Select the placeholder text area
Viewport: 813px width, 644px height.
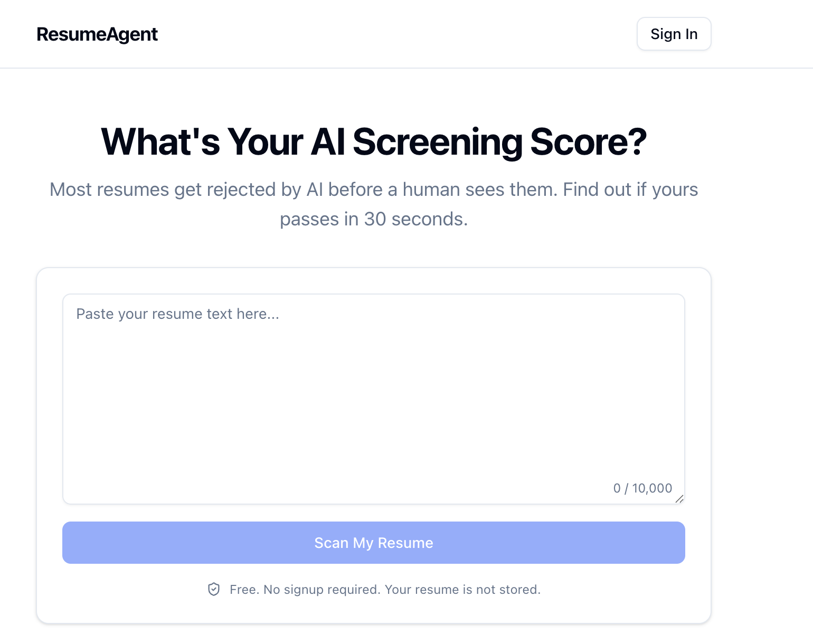click(x=178, y=313)
